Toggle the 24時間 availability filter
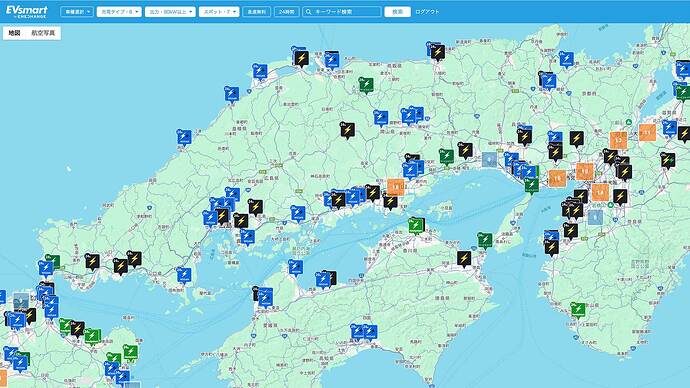 pos(286,12)
